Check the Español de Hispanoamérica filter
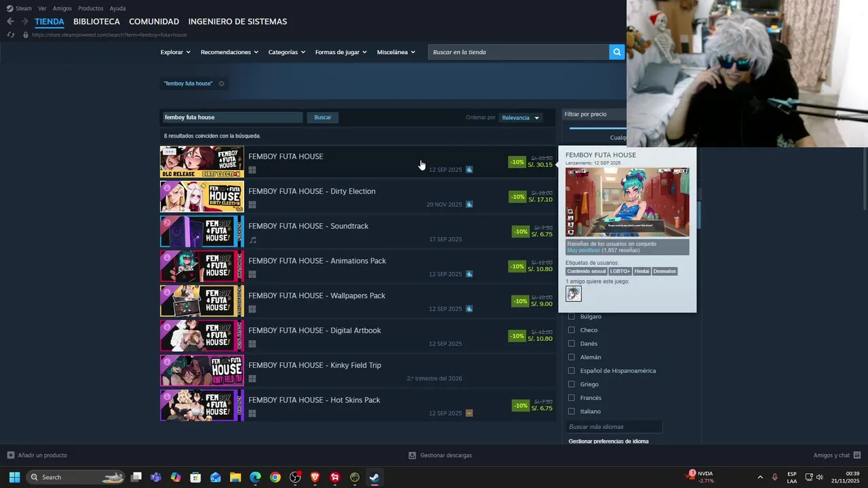This screenshot has height=488, width=868. tap(571, 371)
